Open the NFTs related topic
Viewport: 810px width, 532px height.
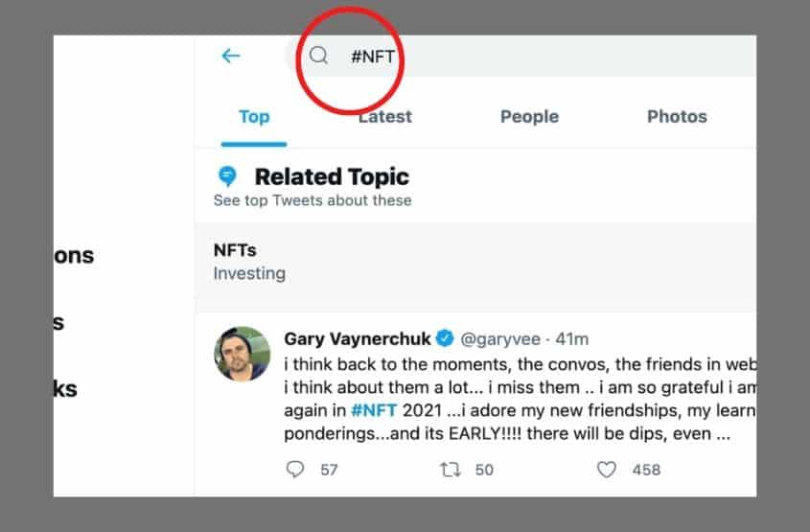[x=475, y=261]
